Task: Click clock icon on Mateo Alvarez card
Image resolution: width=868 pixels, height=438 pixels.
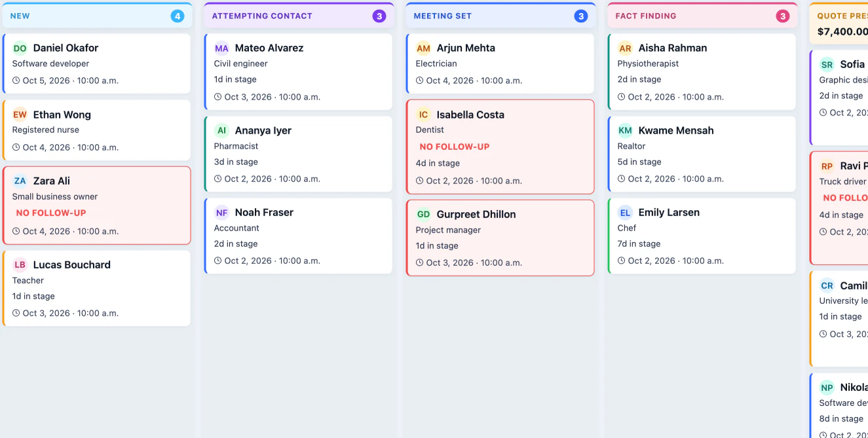Action: [x=218, y=97]
